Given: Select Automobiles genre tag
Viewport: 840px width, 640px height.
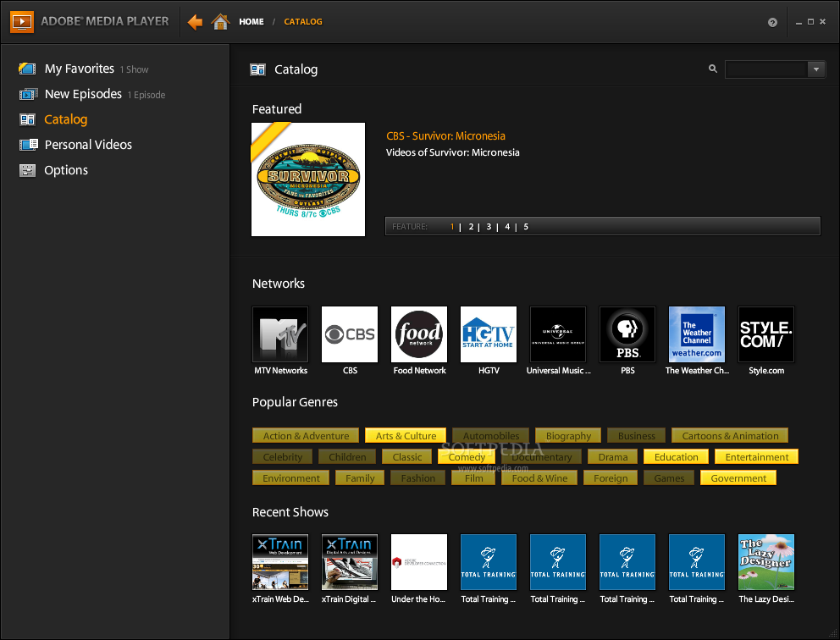Looking at the screenshot, I should 491,436.
